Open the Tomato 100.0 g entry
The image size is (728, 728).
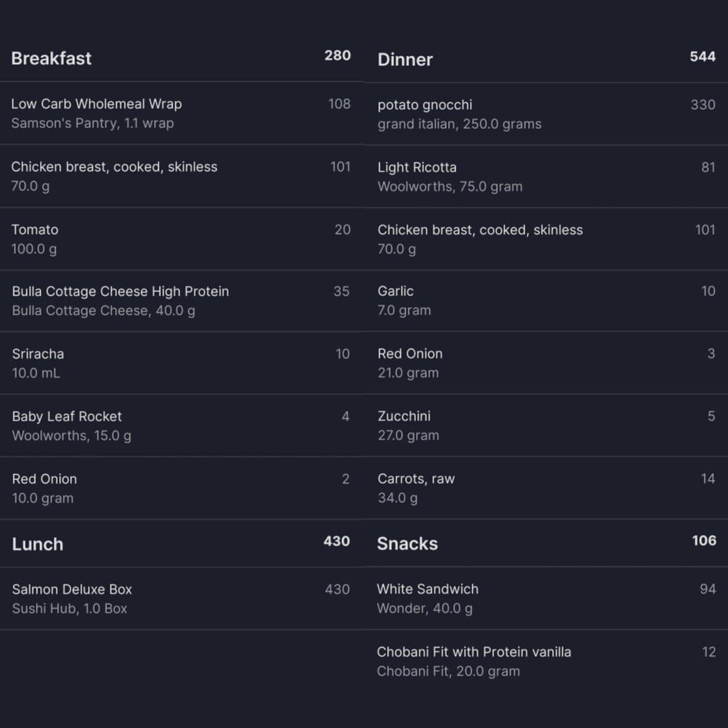point(181,239)
